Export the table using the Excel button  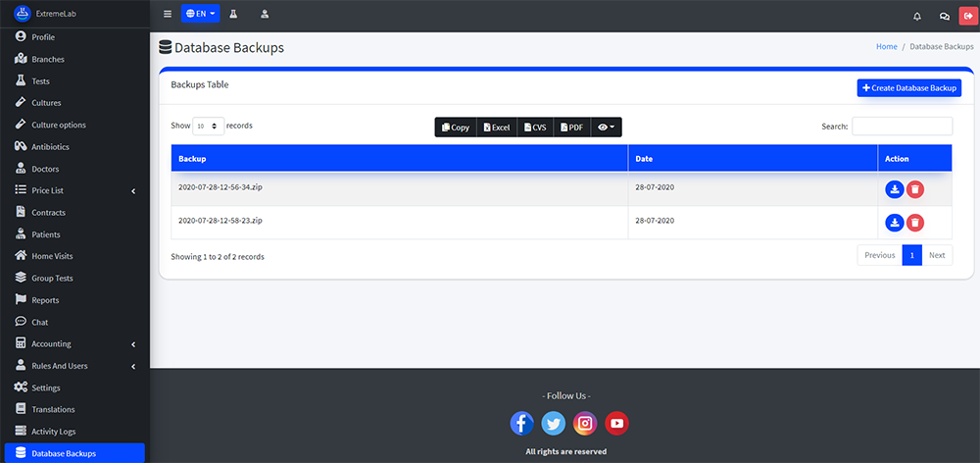(497, 128)
